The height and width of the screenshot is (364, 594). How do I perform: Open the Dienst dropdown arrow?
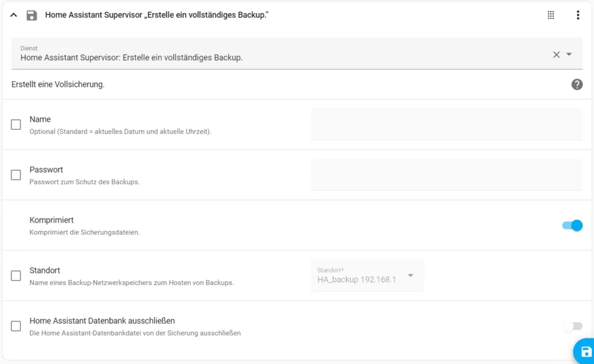tap(570, 54)
